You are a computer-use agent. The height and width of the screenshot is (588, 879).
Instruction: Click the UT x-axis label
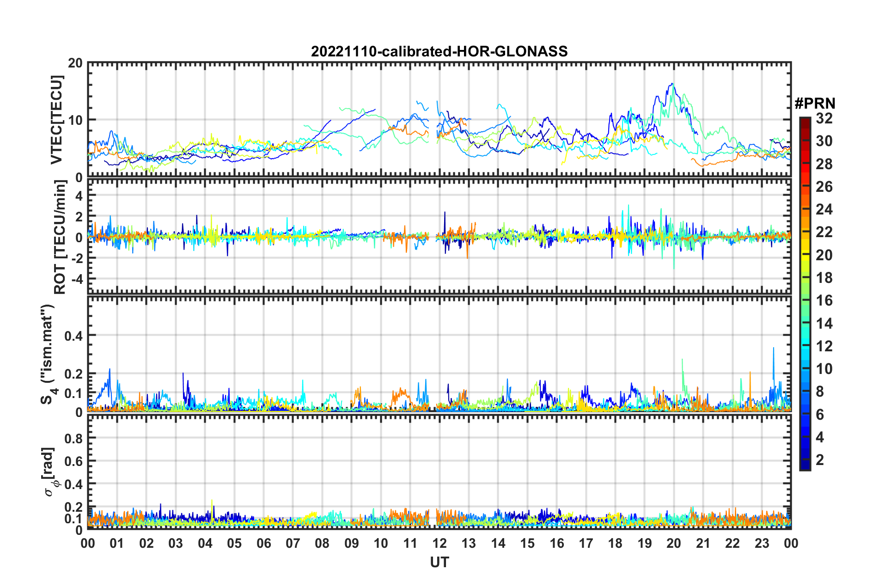coord(439,562)
